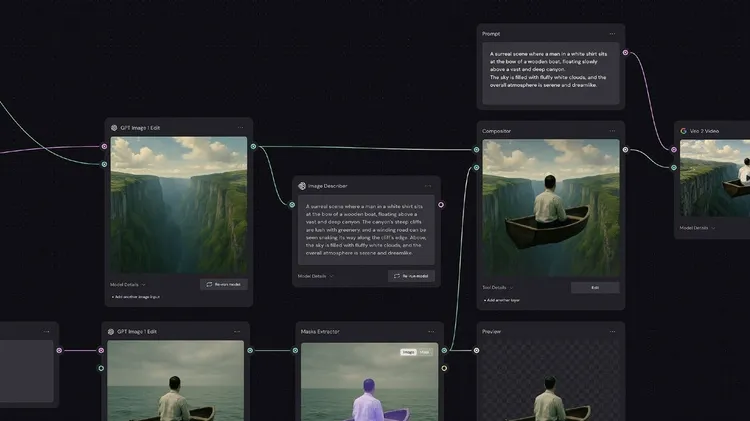Expand Model Details in top GPT Image Edit node
750x421 pixels.
tap(127, 284)
